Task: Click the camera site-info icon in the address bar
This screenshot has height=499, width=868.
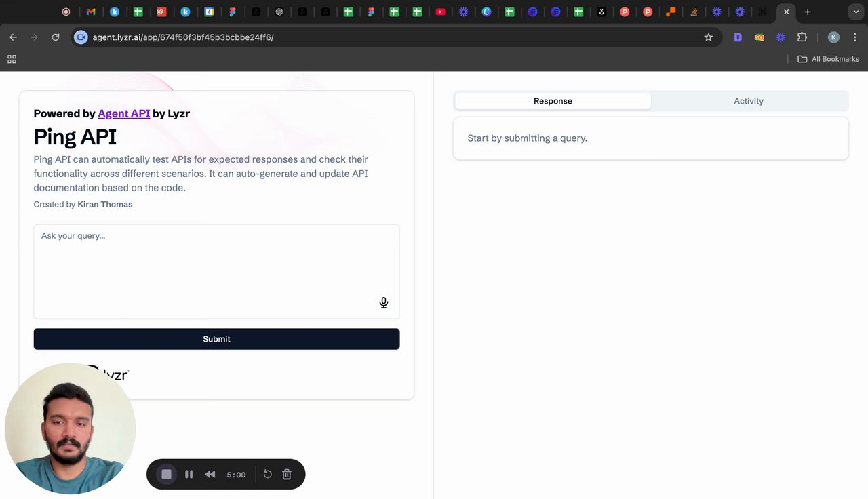Action: tap(81, 37)
